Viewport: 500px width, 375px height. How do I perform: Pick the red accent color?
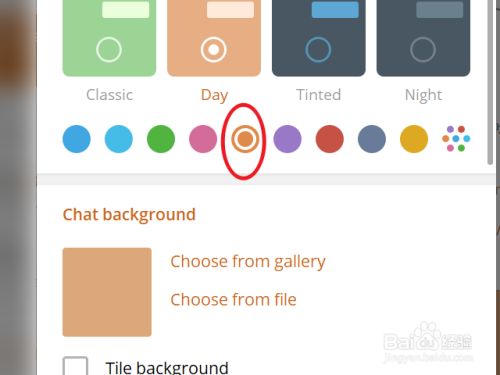coord(330,139)
